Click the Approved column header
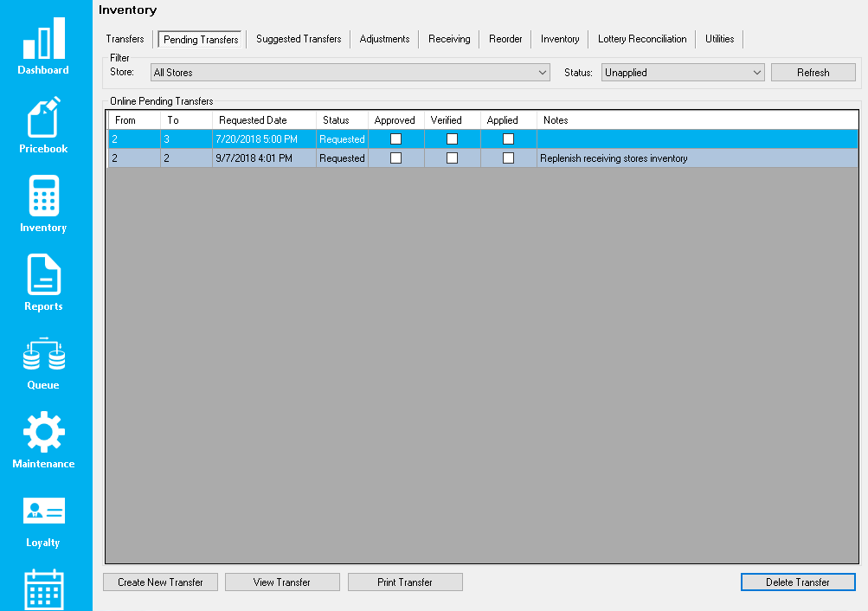 pos(396,120)
